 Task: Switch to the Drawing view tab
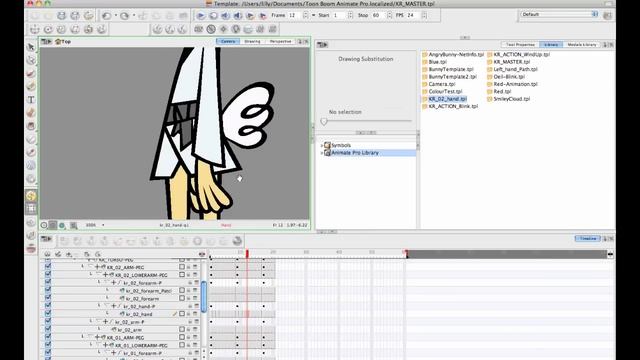[x=252, y=41]
